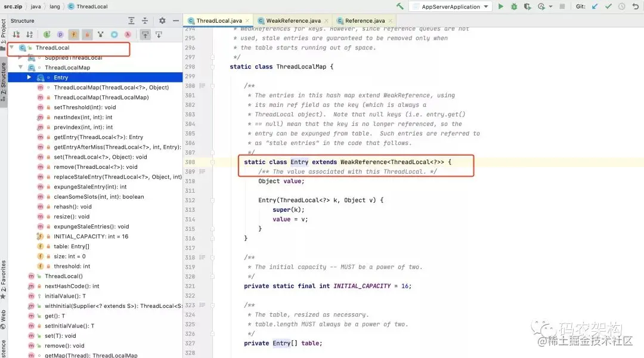Viewport: 644px width, 358px height.
Task: Collapse the ThreadLocalMap node
Action: click(x=20, y=67)
